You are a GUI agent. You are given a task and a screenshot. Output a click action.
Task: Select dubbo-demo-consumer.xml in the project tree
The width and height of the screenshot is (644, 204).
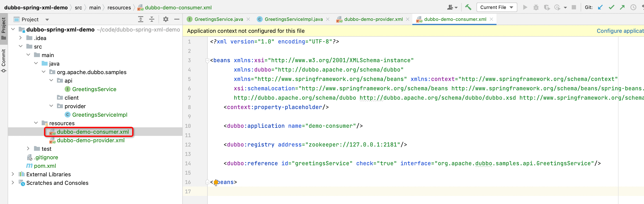pyautogui.click(x=93, y=132)
